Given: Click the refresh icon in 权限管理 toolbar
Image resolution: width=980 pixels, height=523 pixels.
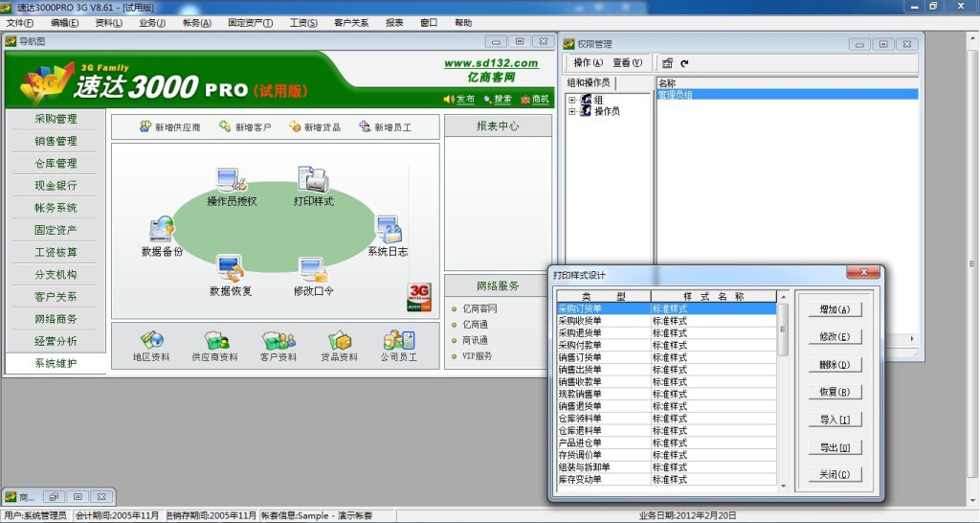Looking at the screenshot, I should [684, 63].
